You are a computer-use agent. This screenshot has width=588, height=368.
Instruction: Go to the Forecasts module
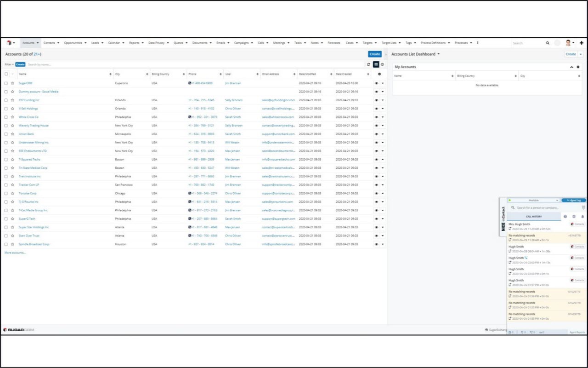334,43
